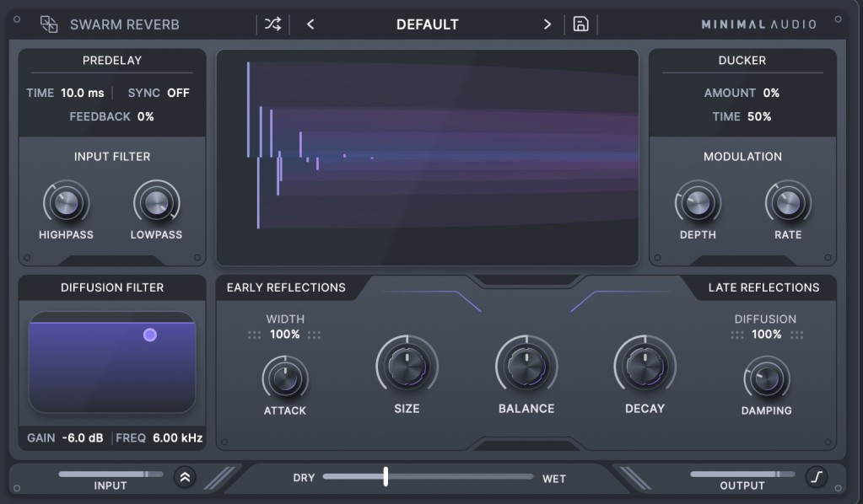
Task: Select the Late Reflections tab
Action: tap(763, 287)
